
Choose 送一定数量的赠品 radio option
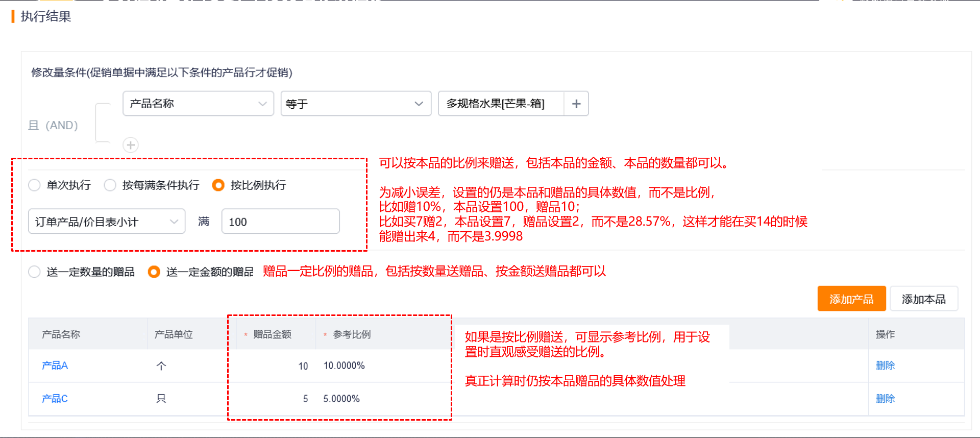click(34, 272)
